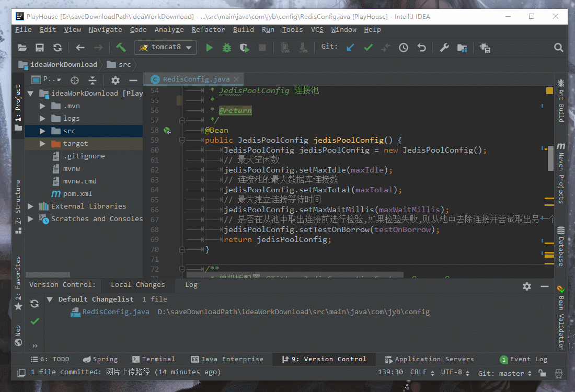Open Terminal tool window

tap(154, 360)
